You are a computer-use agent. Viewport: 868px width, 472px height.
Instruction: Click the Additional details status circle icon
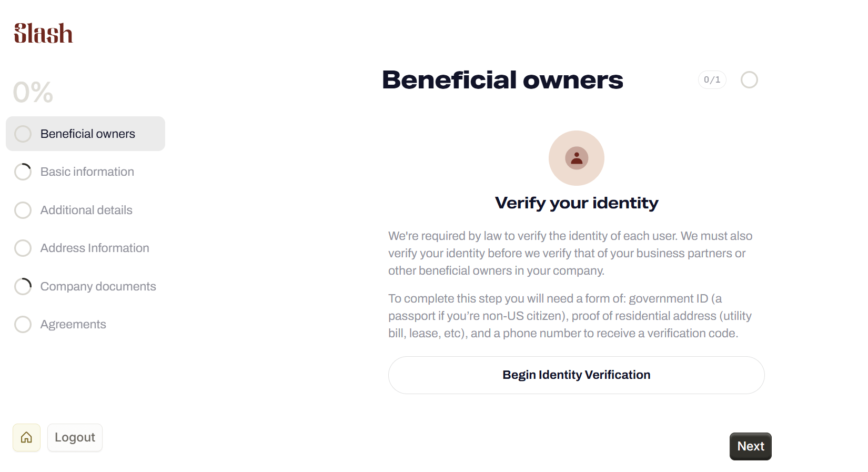(23, 210)
